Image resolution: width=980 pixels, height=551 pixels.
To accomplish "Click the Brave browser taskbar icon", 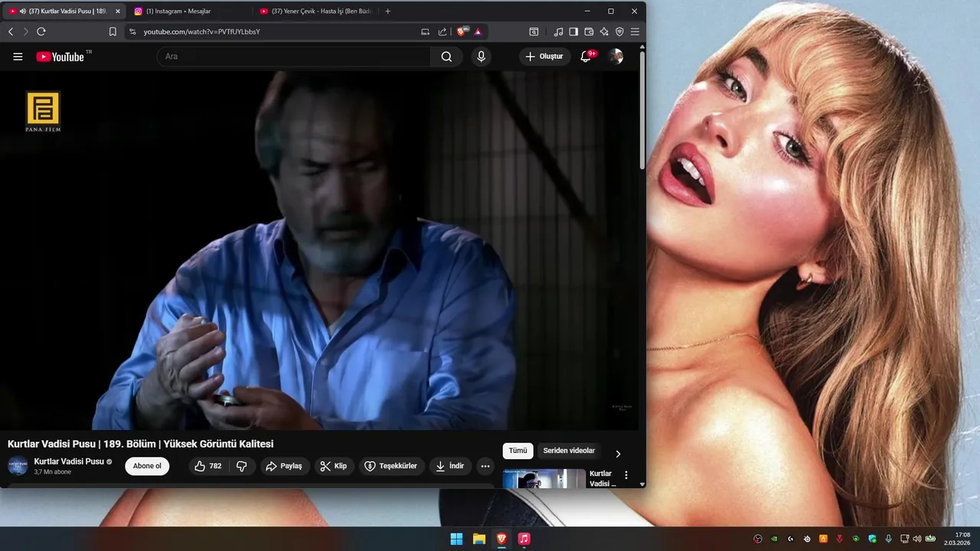I will point(501,539).
